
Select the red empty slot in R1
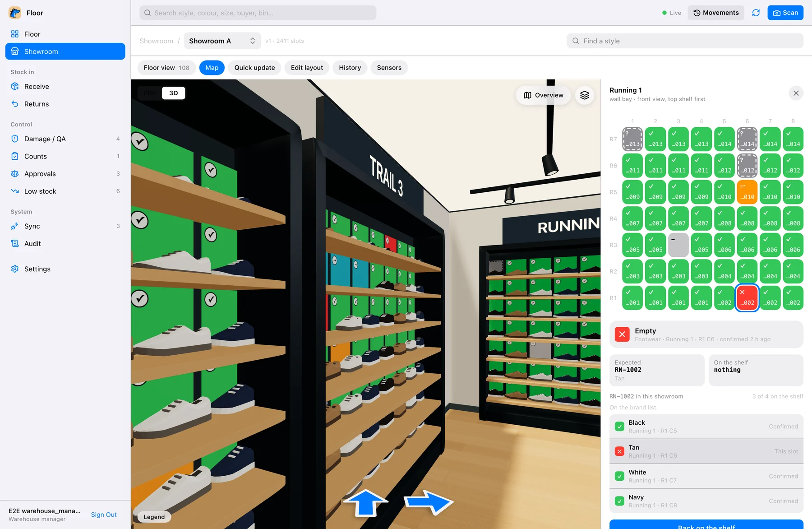pos(747,297)
